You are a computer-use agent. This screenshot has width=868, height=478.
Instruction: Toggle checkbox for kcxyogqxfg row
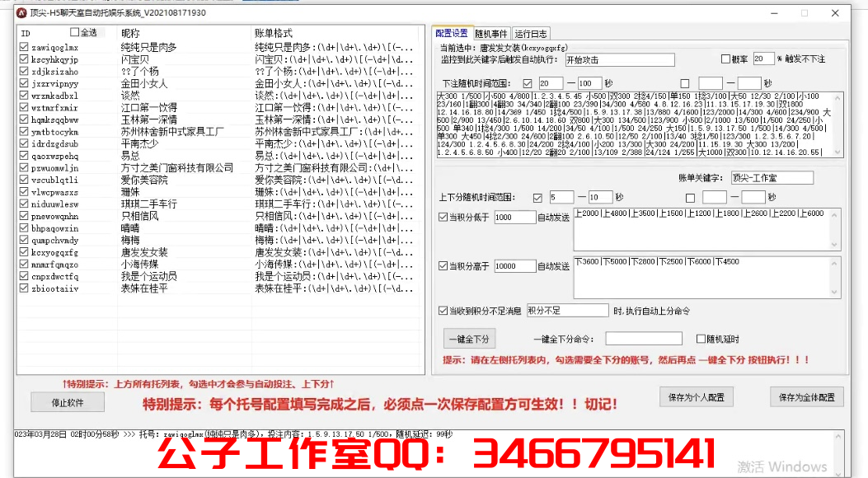[x=24, y=252]
